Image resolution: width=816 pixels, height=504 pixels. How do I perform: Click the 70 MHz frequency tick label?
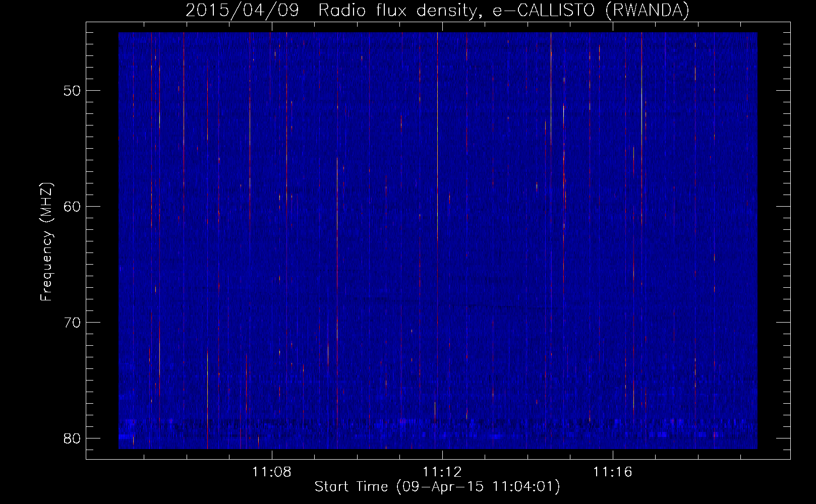click(x=72, y=323)
